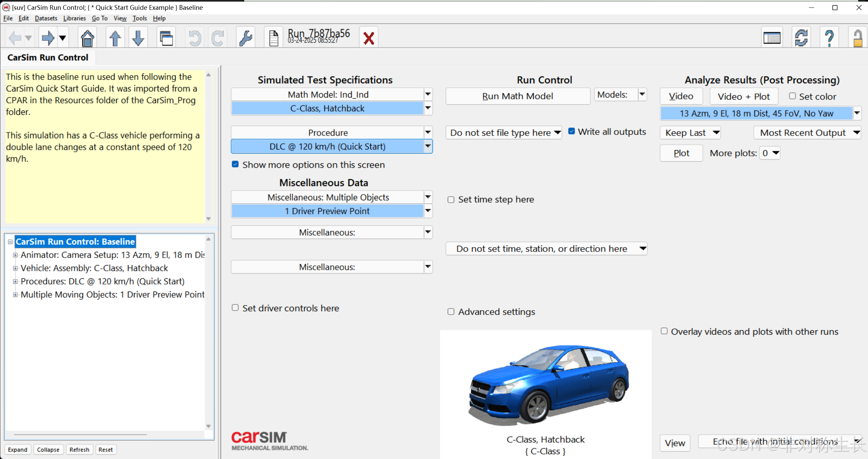Enable Set time step here

pos(451,200)
